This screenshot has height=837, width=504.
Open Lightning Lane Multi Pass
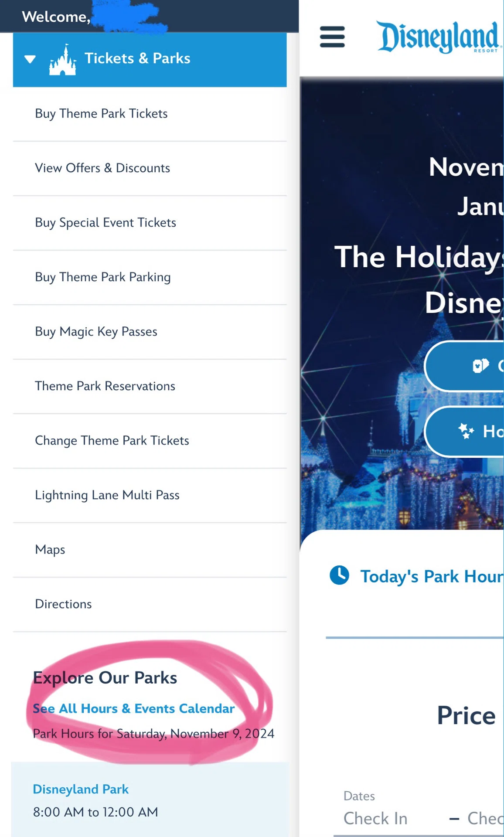pyautogui.click(x=150, y=495)
